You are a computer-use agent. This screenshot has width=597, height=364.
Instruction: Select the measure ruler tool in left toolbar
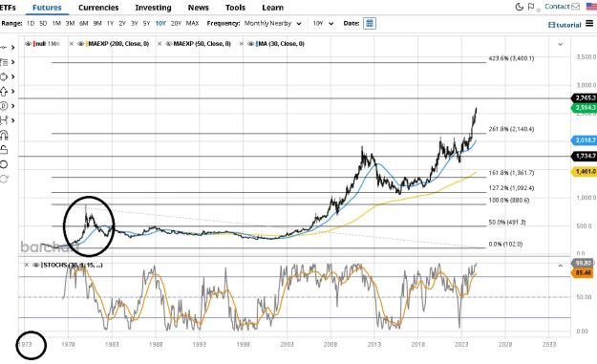click(x=4, y=120)
